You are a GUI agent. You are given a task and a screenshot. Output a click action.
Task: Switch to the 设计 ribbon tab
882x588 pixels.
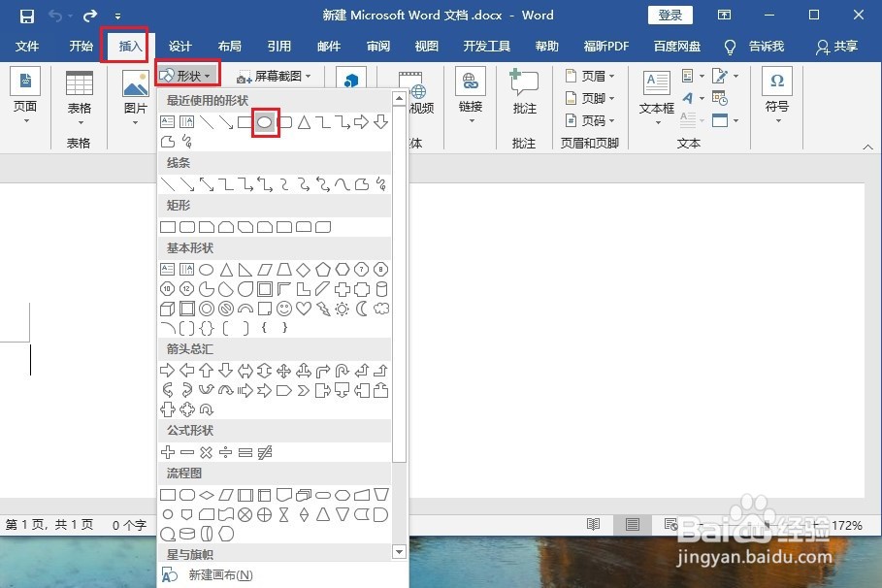[179, 46]
